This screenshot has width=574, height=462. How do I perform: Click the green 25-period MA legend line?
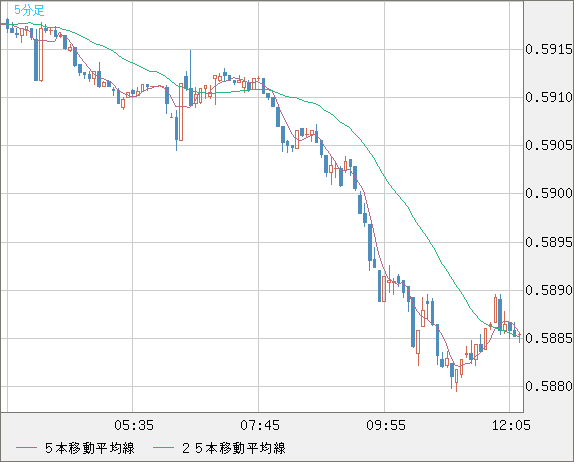tap(163, 448)
